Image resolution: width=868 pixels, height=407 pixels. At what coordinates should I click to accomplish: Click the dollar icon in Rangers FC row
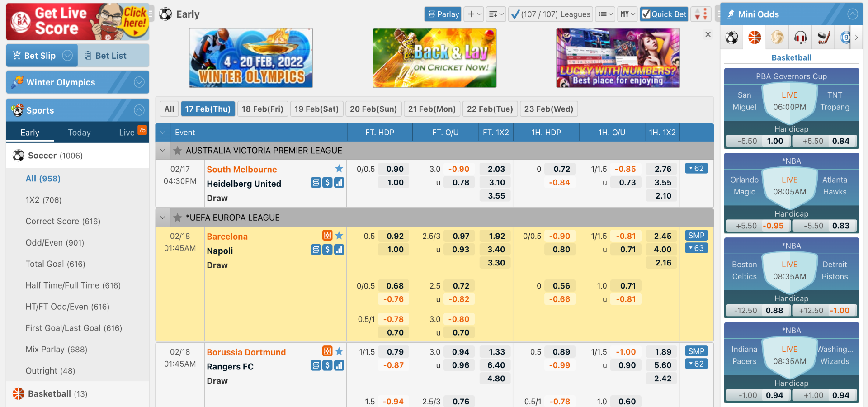(328, 365)
